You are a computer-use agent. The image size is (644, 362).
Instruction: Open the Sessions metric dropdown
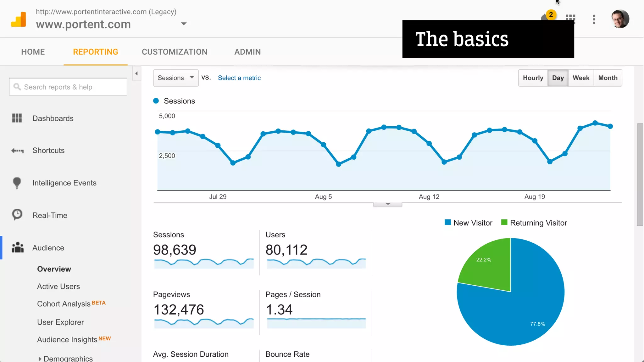coord(175,78)
